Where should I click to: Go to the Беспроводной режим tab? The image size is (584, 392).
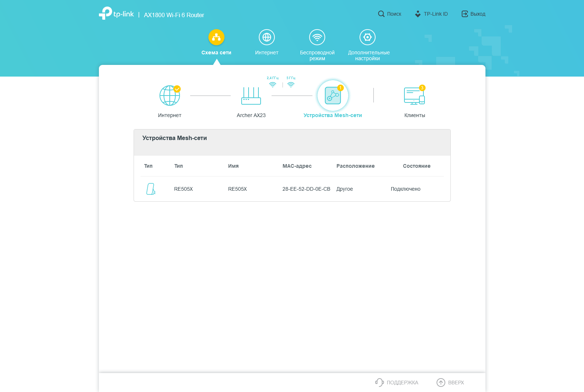click(x=317, y=45)
